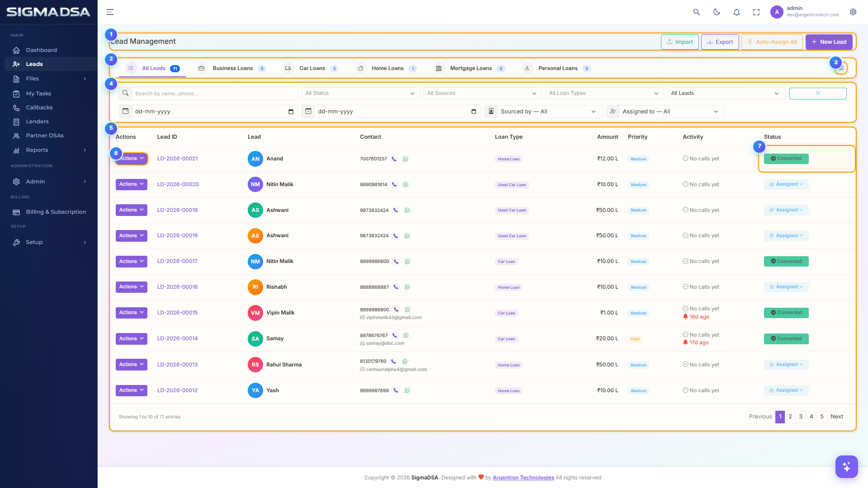
Task: Change Assigned status for LD-2026-00016
Action: (x=786, y=287)
